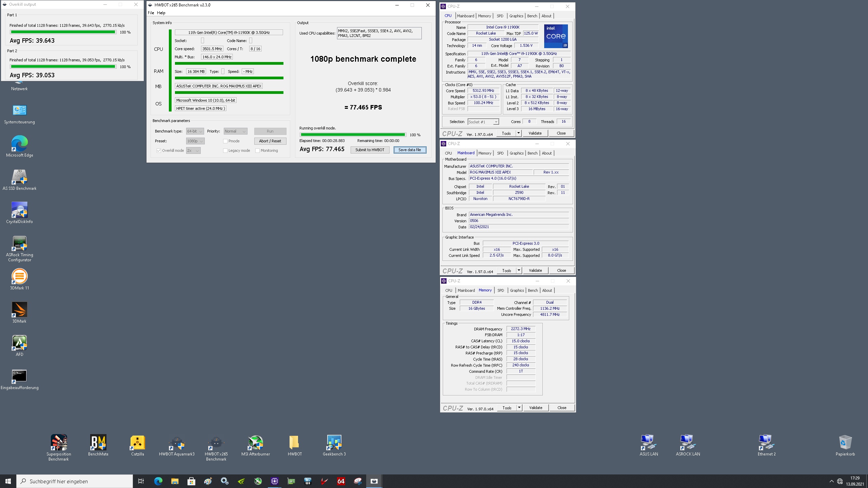
Task: Launch Catzilla desktop shortcut
Action: point(137,445)
